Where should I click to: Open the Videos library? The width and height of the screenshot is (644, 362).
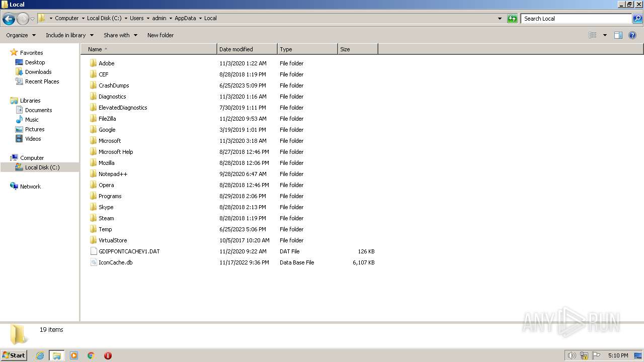click(x=33, y=139)
